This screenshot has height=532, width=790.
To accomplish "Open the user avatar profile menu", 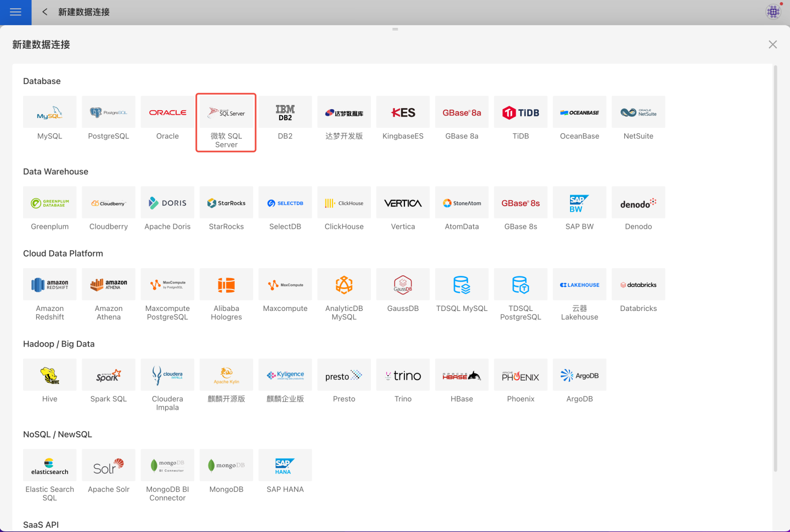I will click(774, 12).
